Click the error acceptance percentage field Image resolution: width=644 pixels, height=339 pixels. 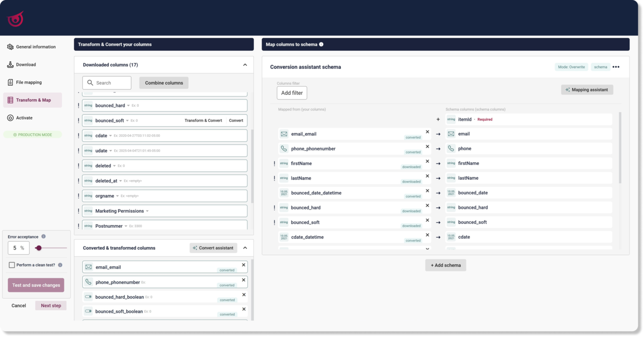click(x=18, y=248)
